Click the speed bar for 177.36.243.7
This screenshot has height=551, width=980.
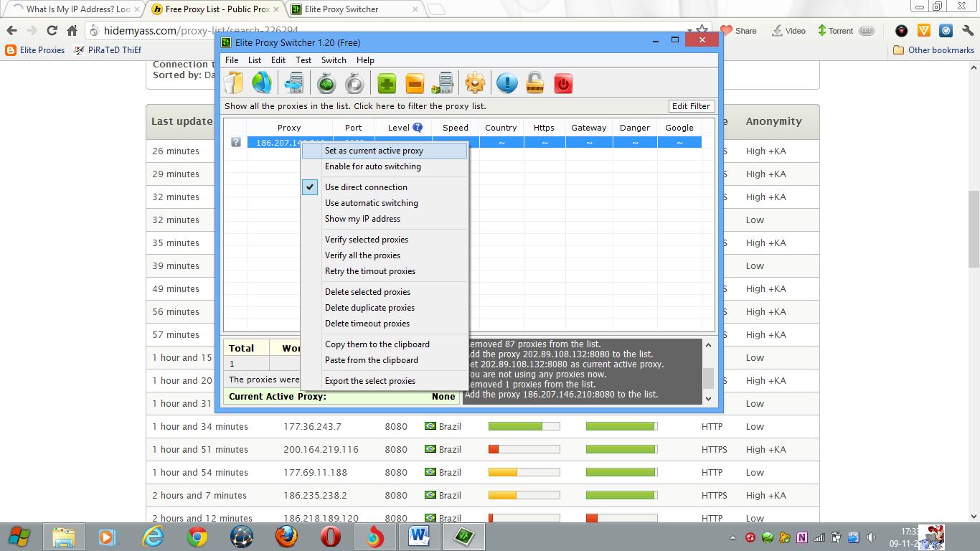[x=524, y=426]
